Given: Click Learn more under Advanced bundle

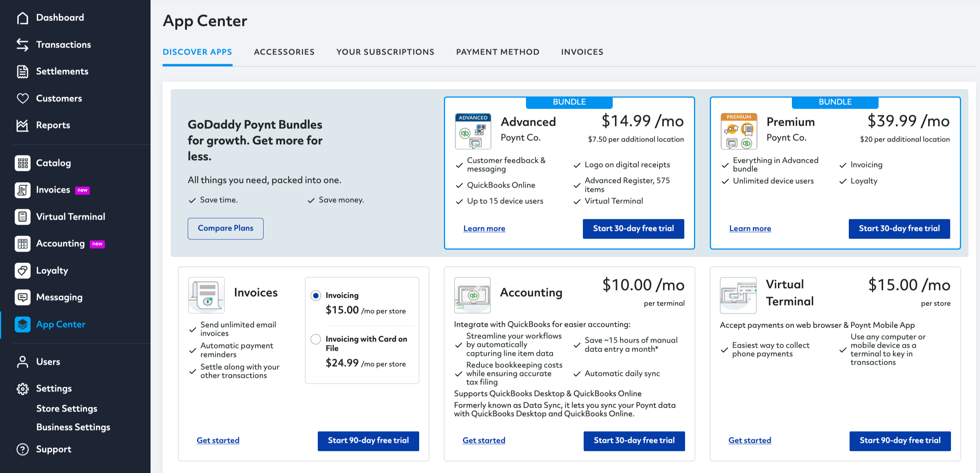Looking at the screenshot, I should (x=484, y=229).
